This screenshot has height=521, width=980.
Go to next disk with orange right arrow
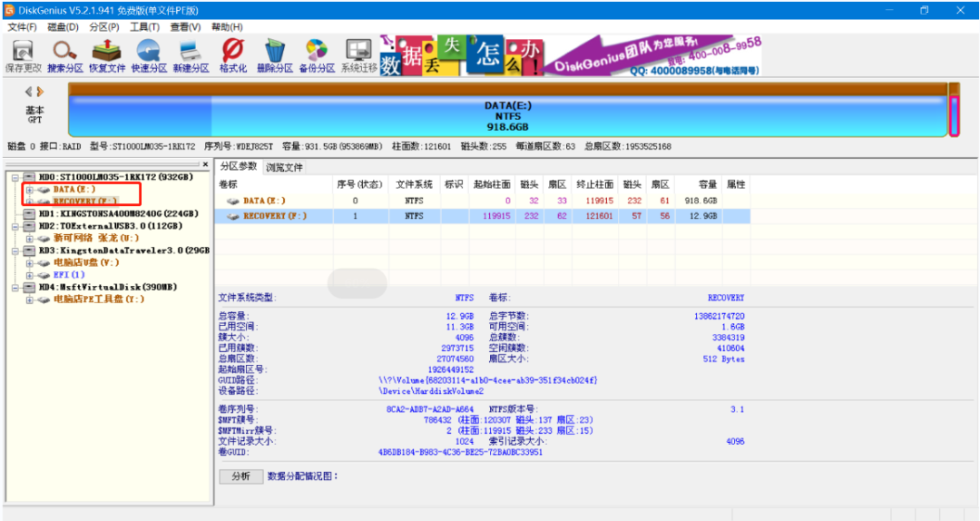[40, 92]
